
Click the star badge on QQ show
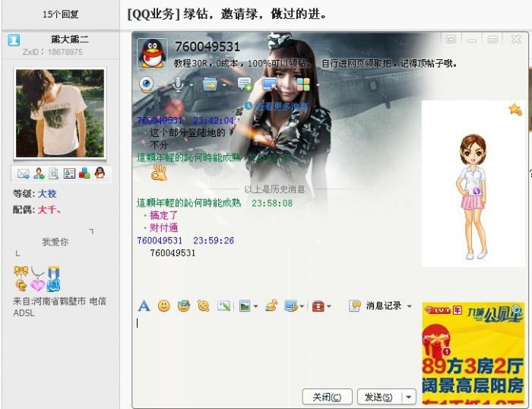[x=515, y=109]
